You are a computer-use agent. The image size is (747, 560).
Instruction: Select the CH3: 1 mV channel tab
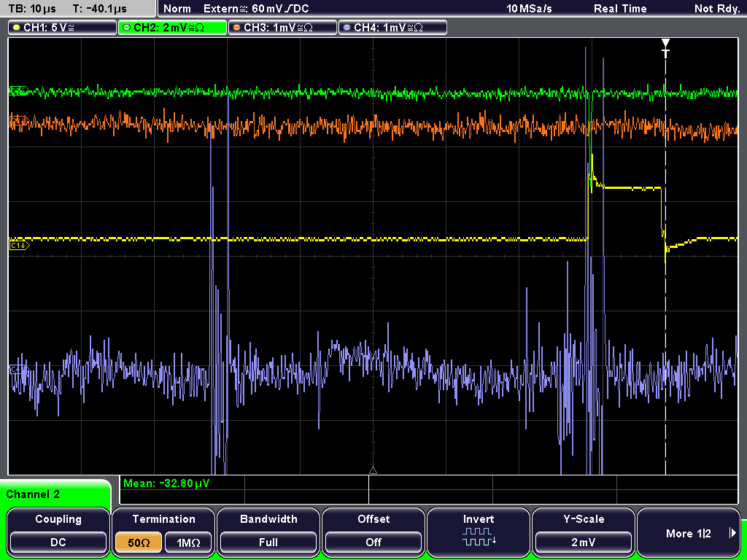[x=282, y=28]
